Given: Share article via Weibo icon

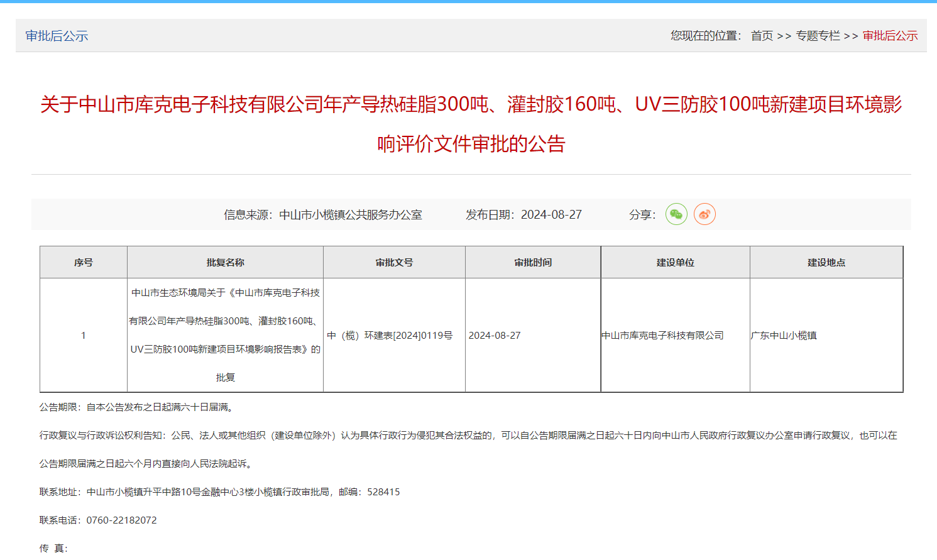Looking at the screenshot, I should coord(704,214).
